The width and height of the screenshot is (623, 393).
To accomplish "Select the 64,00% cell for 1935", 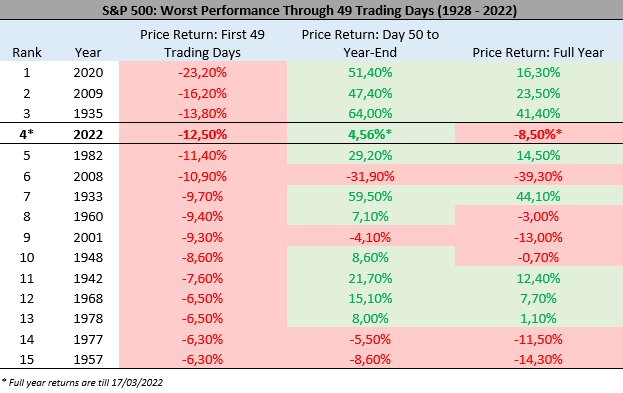I will coord(370,114).
